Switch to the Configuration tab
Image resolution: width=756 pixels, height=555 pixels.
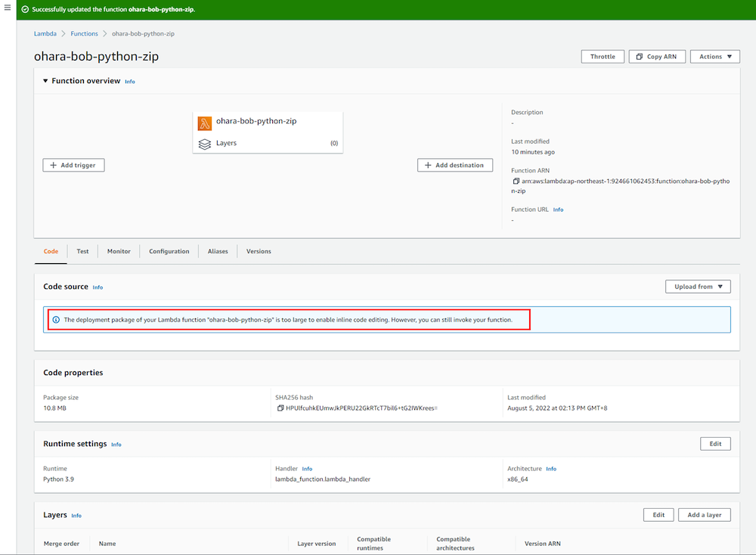tap(169, 251)
